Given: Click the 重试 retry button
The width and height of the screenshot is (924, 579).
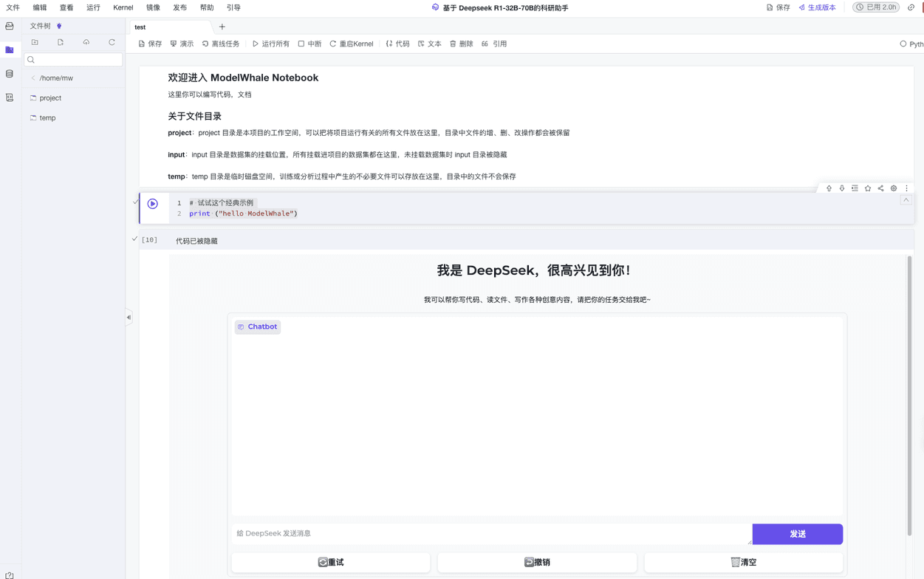Looking at the screenshot, I should [331, 562].
